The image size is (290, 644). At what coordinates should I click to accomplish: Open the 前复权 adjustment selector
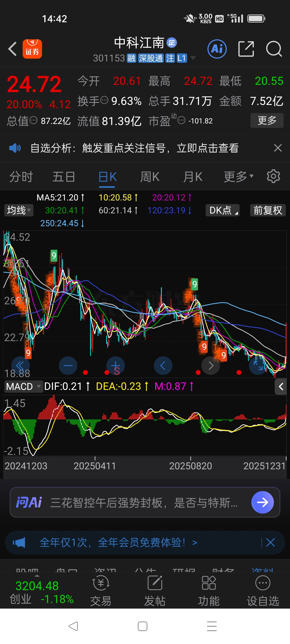click(x=268, y=210)
